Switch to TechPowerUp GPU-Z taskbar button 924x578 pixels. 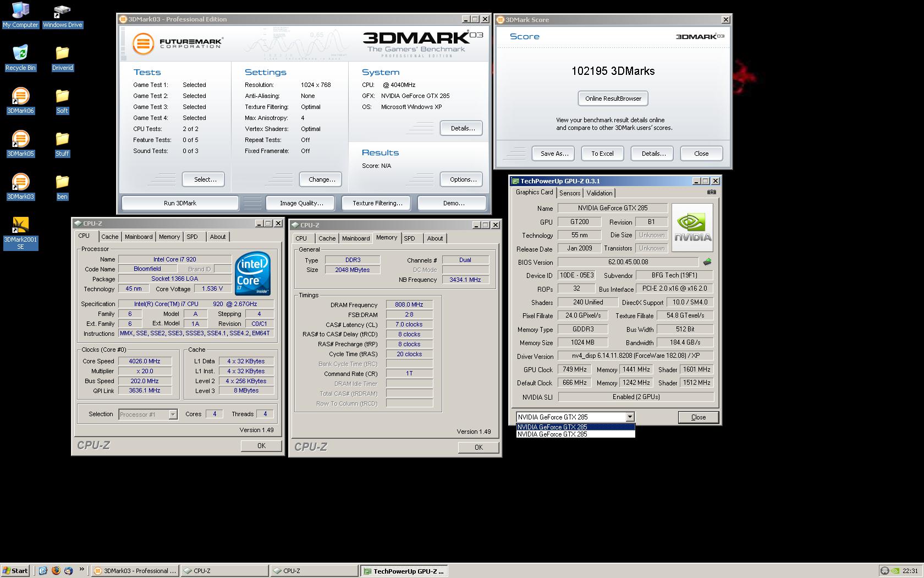coord(404,571)
